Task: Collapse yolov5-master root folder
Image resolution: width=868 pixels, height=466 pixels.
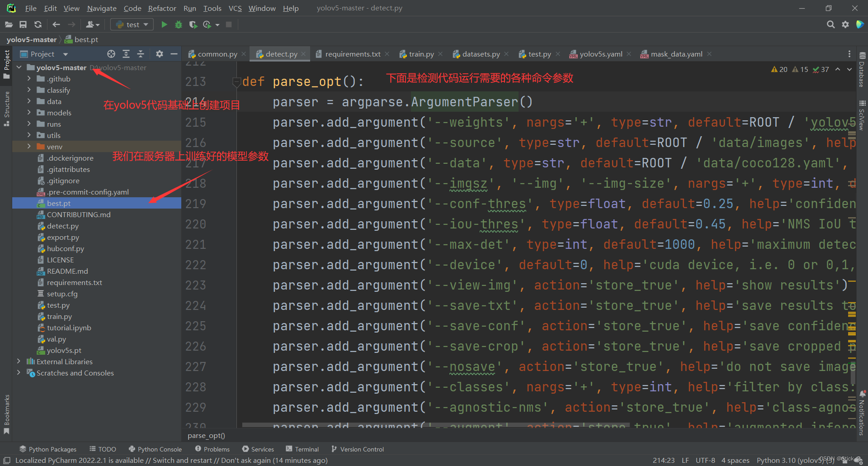Action: [x=19, y=67]
